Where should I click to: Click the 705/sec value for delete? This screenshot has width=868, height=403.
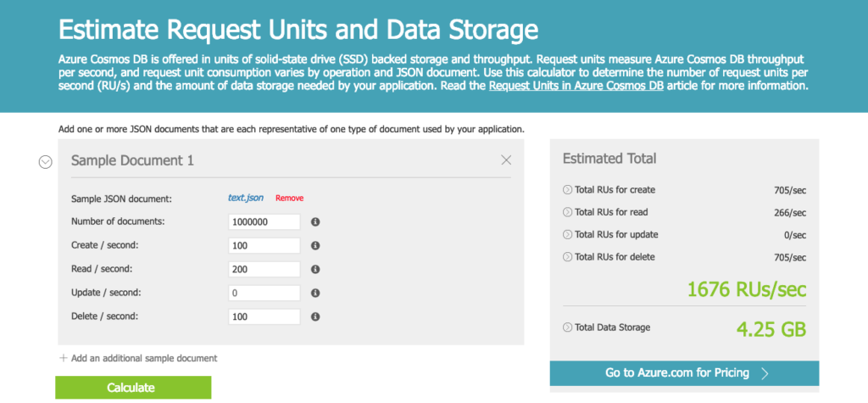790,258
